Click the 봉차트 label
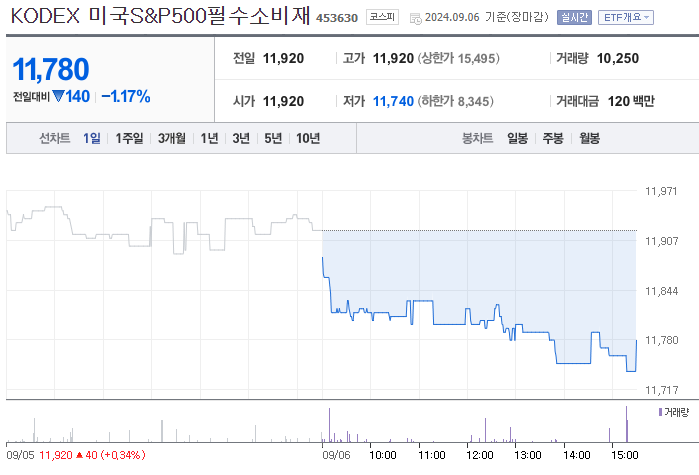Screen dimensions: 699x475 coord(477,138)
